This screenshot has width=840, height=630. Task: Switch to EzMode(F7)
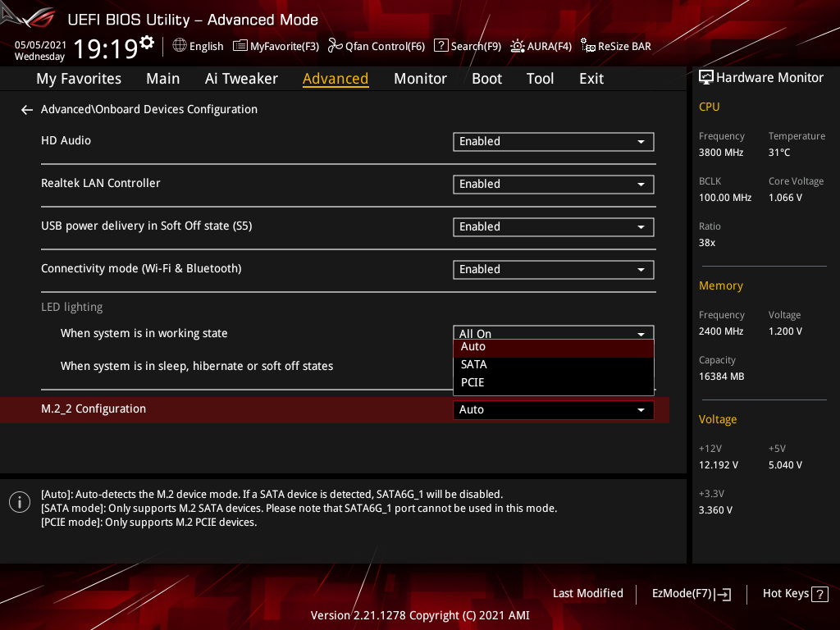691,594
